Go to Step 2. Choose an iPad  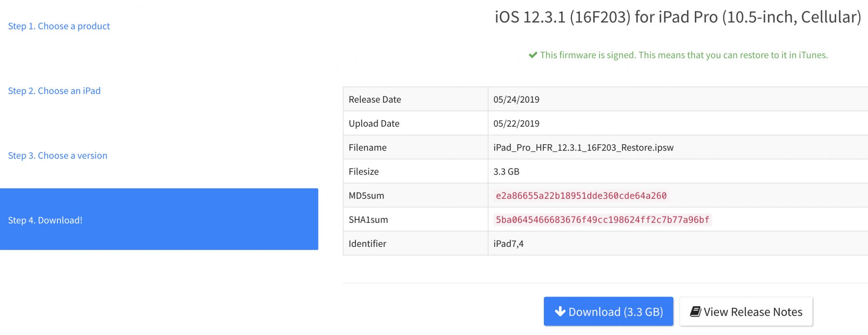point(54,91)
